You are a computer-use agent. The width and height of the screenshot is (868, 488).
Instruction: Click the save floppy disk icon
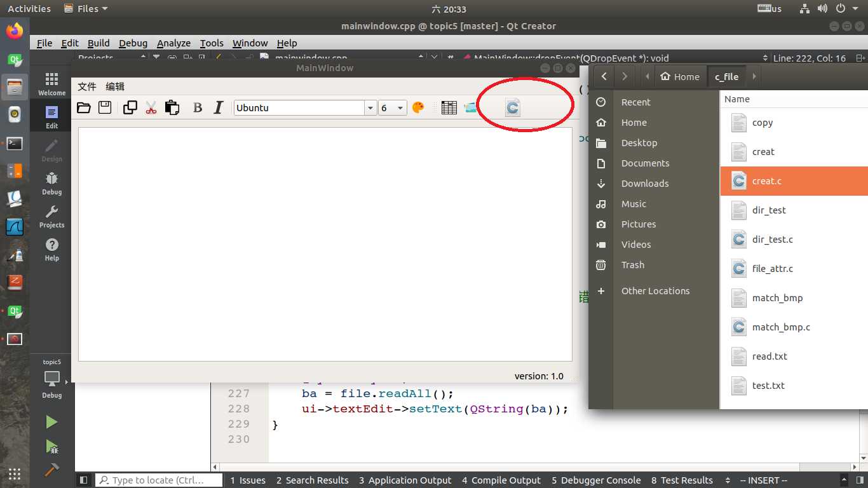tap(105, 108)
